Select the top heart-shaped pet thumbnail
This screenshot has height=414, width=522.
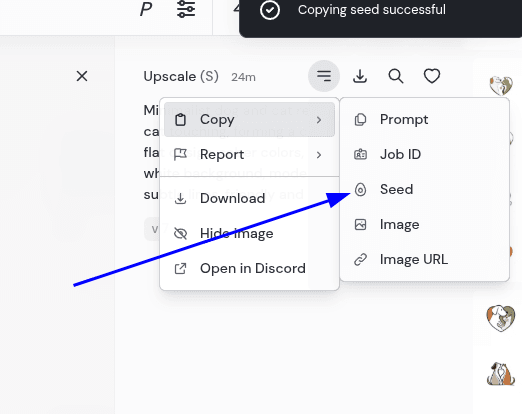point(501,85)
